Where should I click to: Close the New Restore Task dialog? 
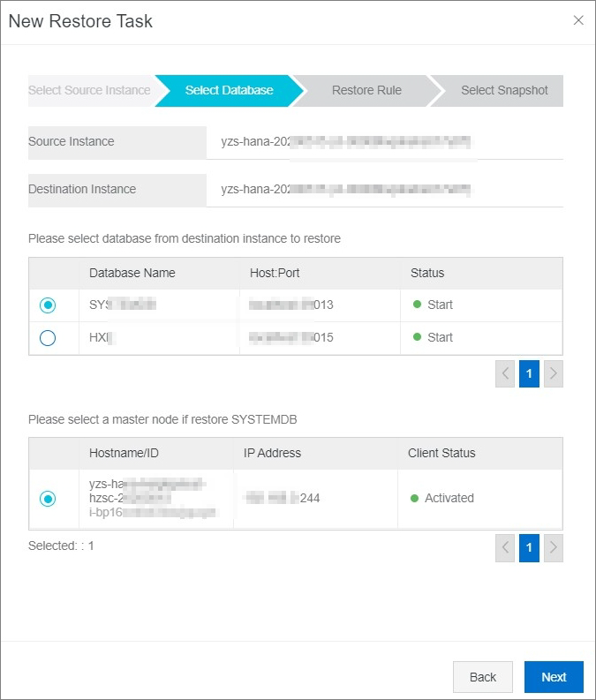[x=578, y=20]
